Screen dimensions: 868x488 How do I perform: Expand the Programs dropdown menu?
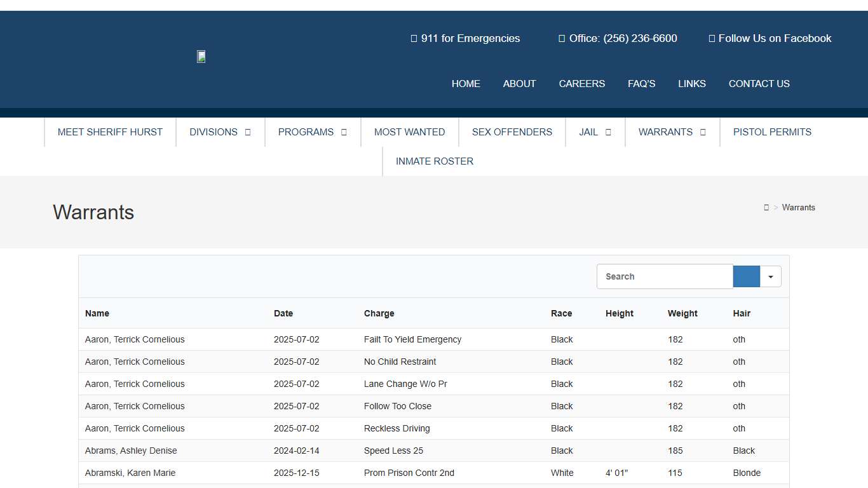tap(312, 132)
